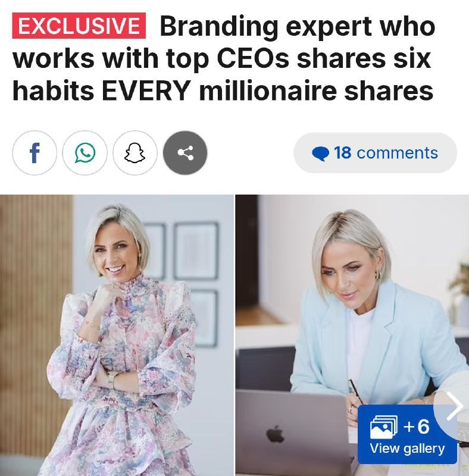Open the Branding expert headline
This screenshot has width=469, height=476.
pyautogui.click(x=224, y=58)
